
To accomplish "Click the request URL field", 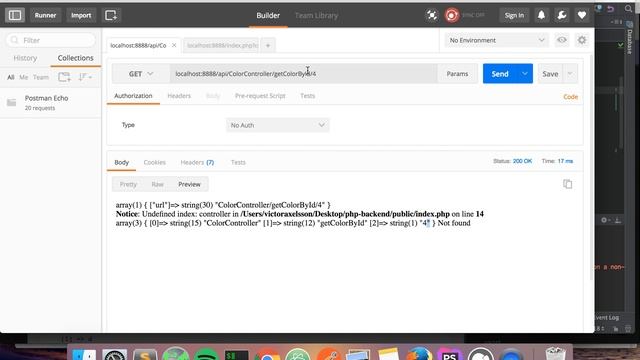I will coord(304,74).
